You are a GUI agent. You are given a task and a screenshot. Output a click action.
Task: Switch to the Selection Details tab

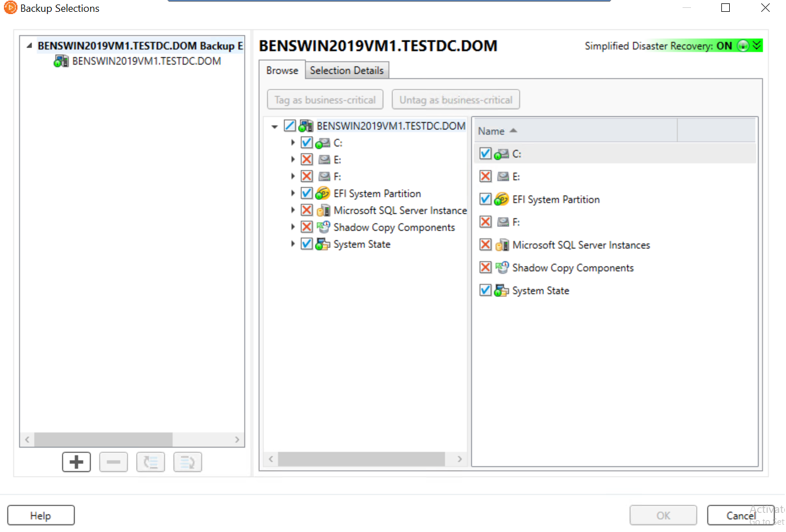tap(347, 70)
